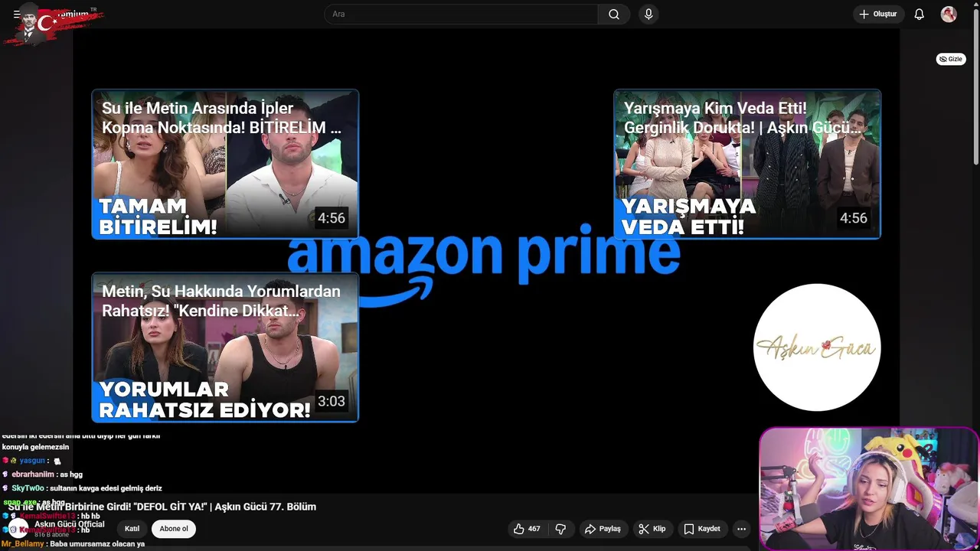Click the streamer webcam overlay
980x551 pixels.
coord(868,489)
